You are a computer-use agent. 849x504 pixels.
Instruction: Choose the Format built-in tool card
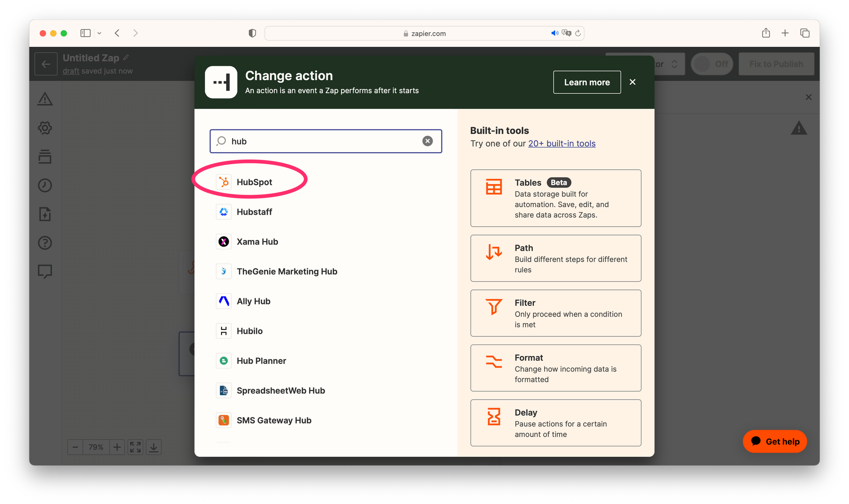click(556, 368)
